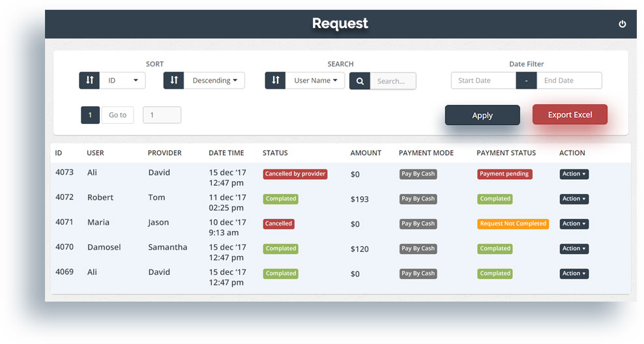The width and height of the screenshot is (644, 344).
Task: Click sort arrows icon beside ID dropdown
Action: 89,80
